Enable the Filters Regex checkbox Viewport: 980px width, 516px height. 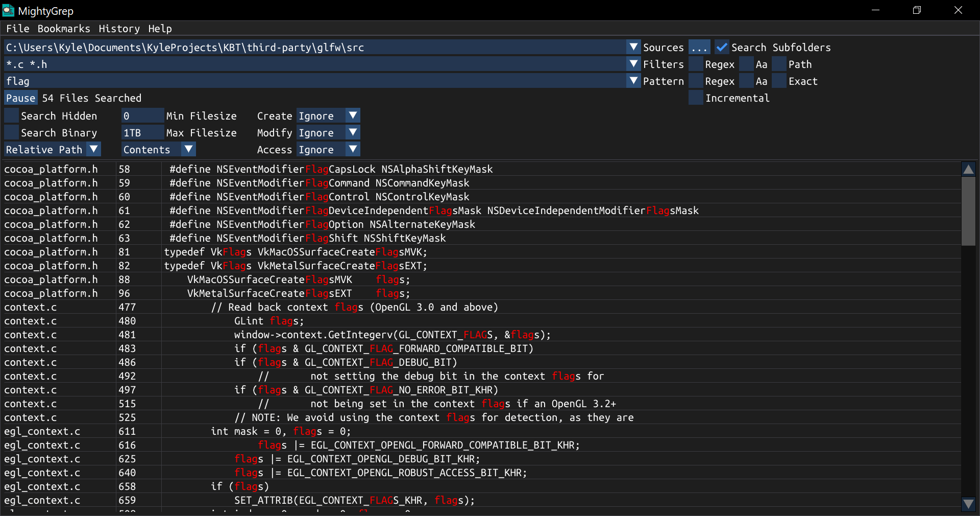coord(696,64)
